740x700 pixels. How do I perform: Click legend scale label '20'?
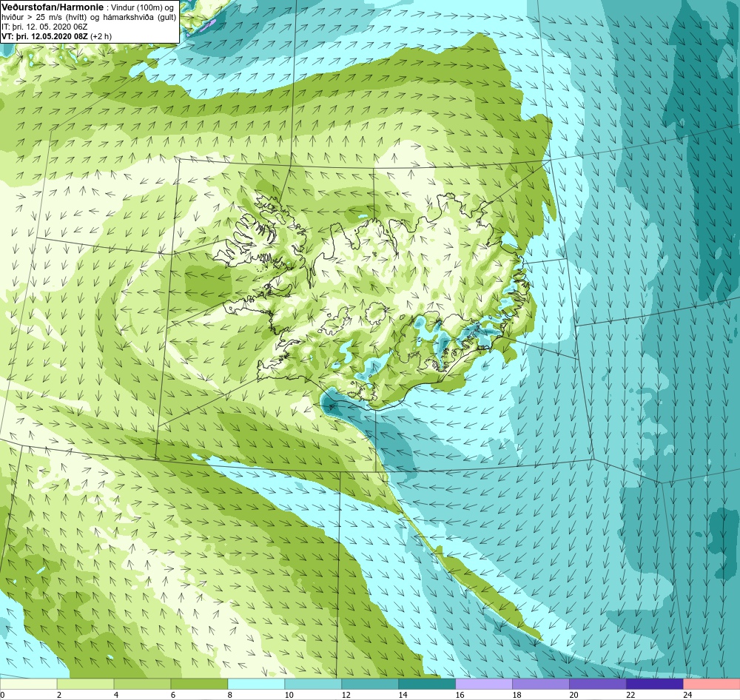coord(574,695)
